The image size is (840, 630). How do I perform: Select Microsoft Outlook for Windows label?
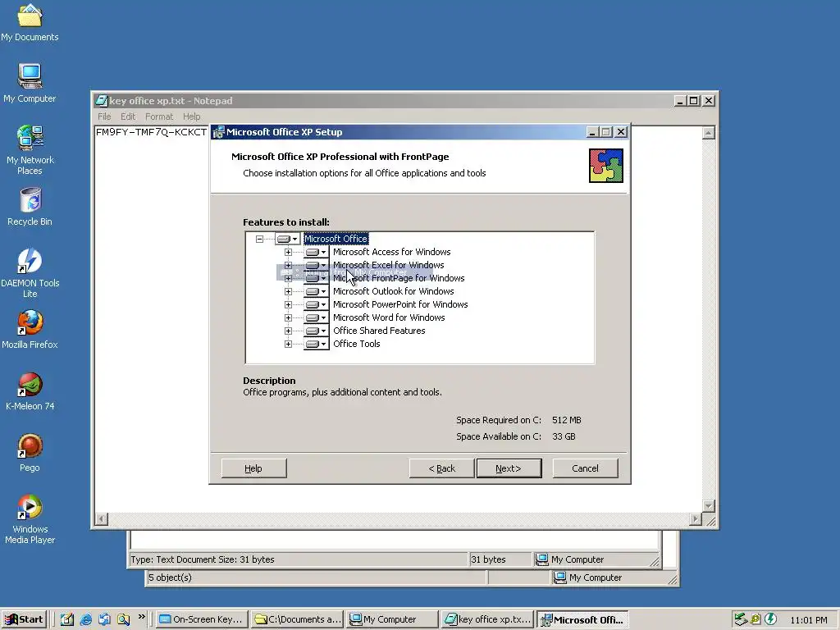(x=393, y=291)
